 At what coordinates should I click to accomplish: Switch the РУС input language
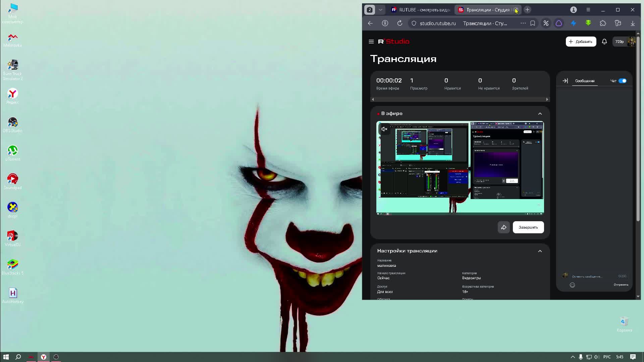(x=607, y=357)
